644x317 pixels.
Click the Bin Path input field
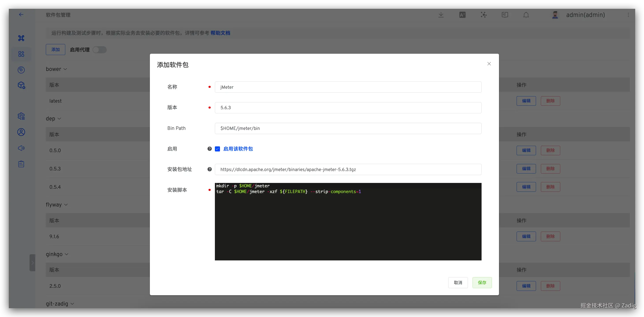pos(348,128)
